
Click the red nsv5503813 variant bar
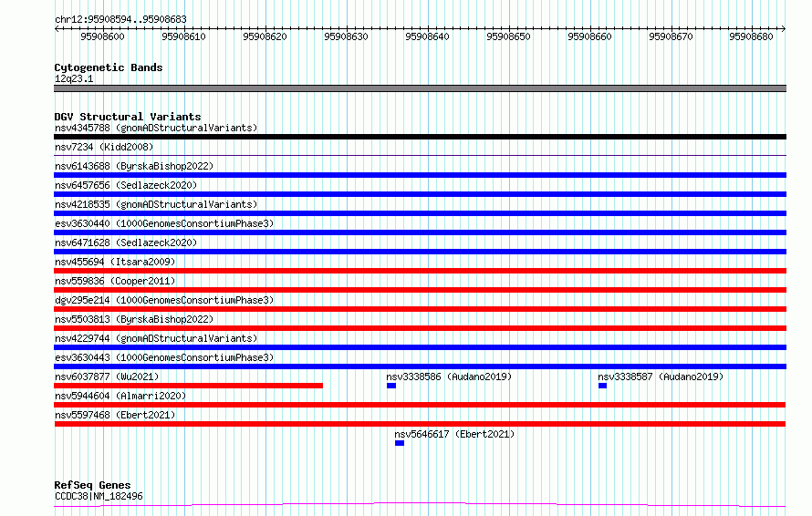click(420, 328)
